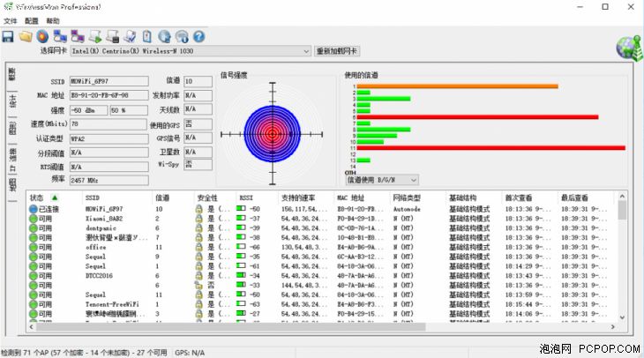Click the lock icon in office row
Image resolution: width=644 pixels, height=358 pixels.
(198, 247)
